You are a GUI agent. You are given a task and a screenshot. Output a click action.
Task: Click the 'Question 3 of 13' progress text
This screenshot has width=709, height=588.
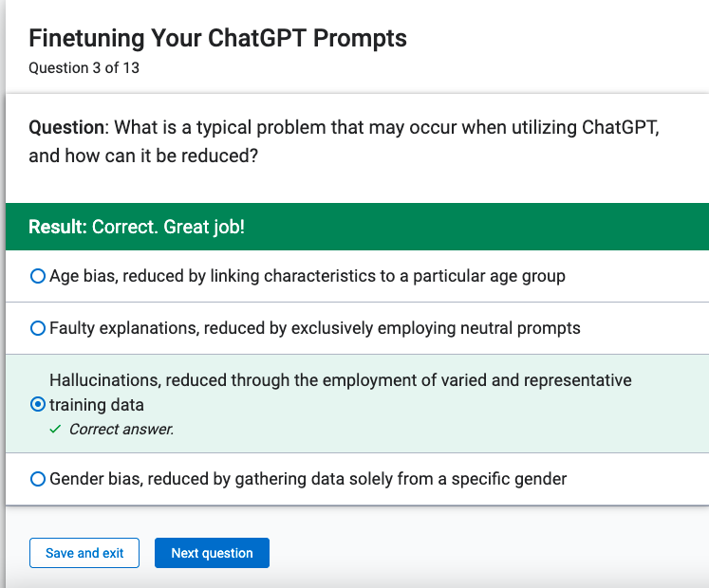pos(84,67)
